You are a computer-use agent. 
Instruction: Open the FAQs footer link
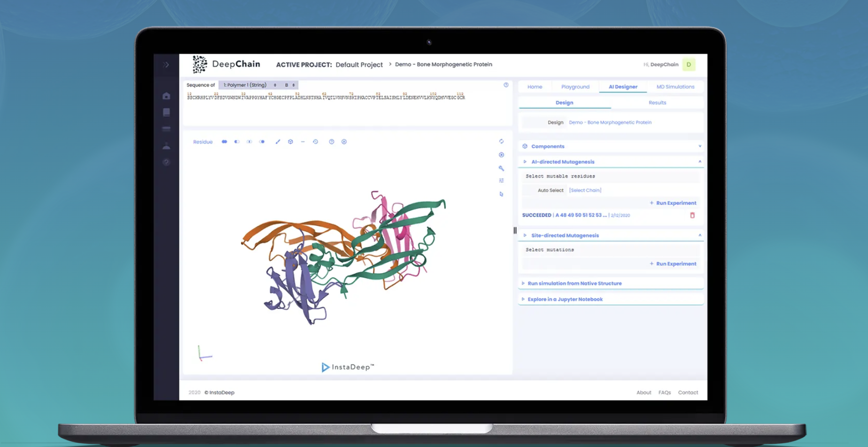[665, 392]
